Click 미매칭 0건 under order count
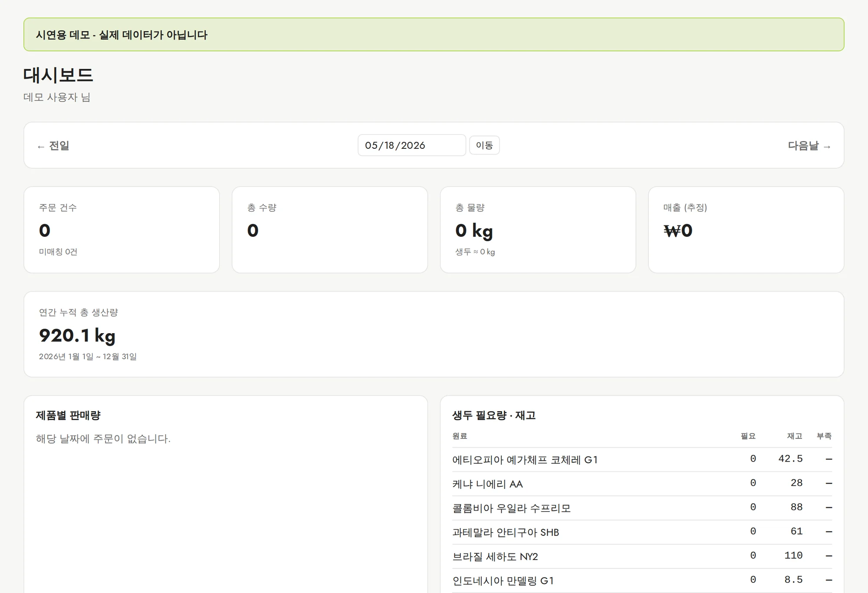 58,252
